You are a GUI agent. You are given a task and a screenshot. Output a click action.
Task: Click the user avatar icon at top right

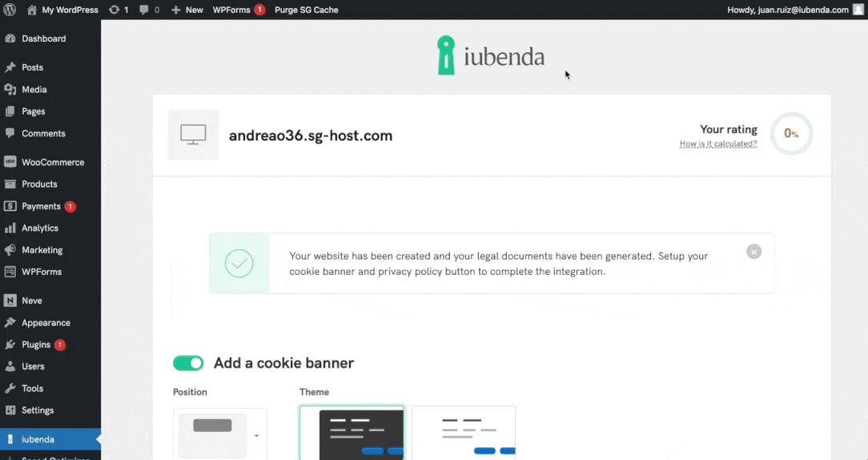[858, 10]
